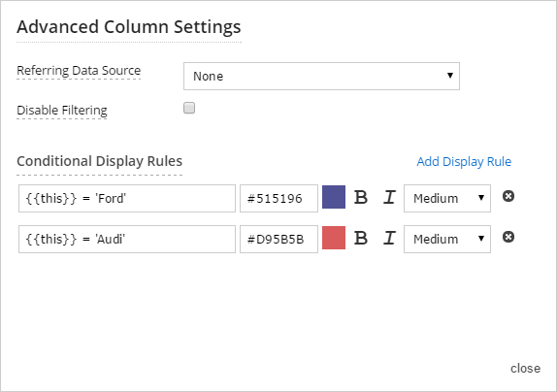Expand the Ford rule Medium size dropdown
This screenshot has width=557, height=392.
coord(447,198)
